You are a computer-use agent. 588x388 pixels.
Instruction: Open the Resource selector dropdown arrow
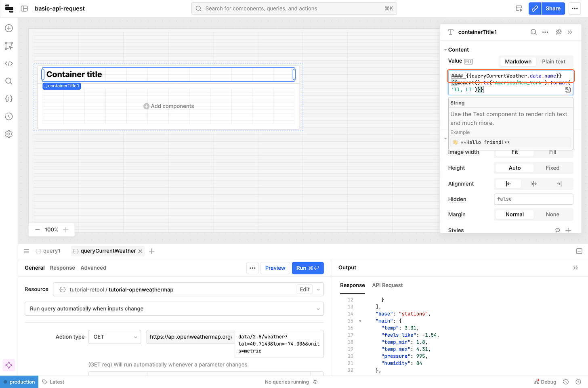(318, 289)
